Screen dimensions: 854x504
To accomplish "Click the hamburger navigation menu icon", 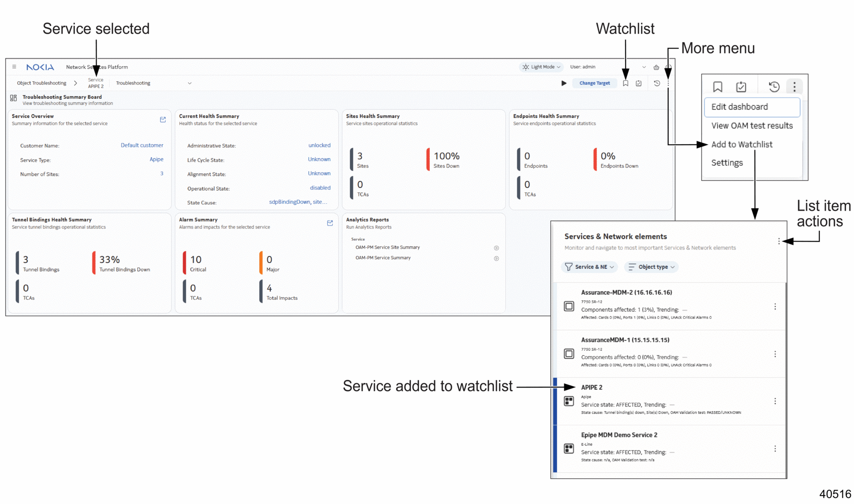I will click(14, 67).
